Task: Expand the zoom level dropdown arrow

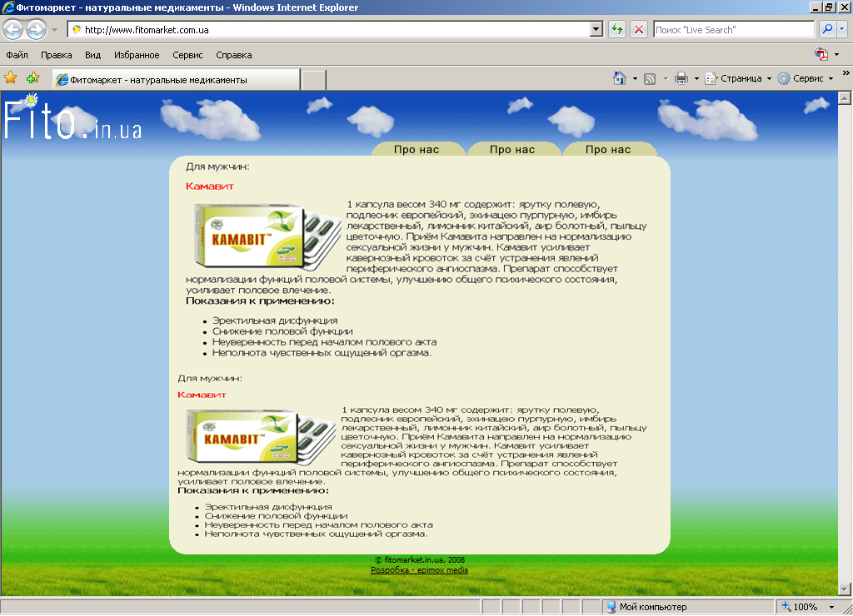Action: pyautogui.click(x=831, y=607)
